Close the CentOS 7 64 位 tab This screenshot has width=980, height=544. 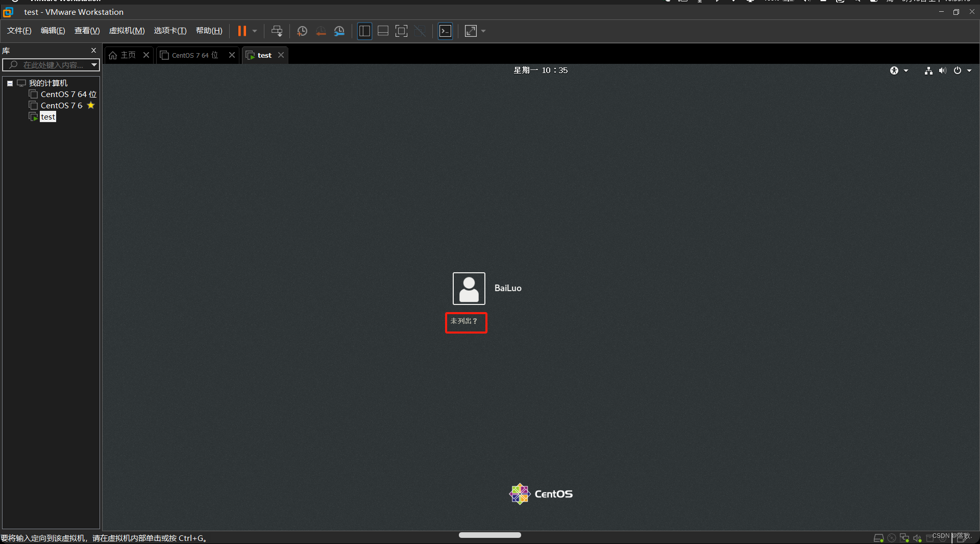tap(232, 55)
